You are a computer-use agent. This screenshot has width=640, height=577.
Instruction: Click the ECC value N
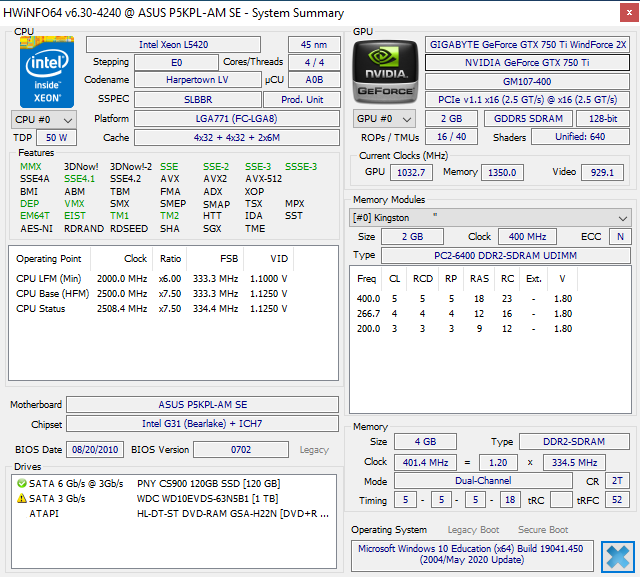pyautogui.click(x=620, y=237)
